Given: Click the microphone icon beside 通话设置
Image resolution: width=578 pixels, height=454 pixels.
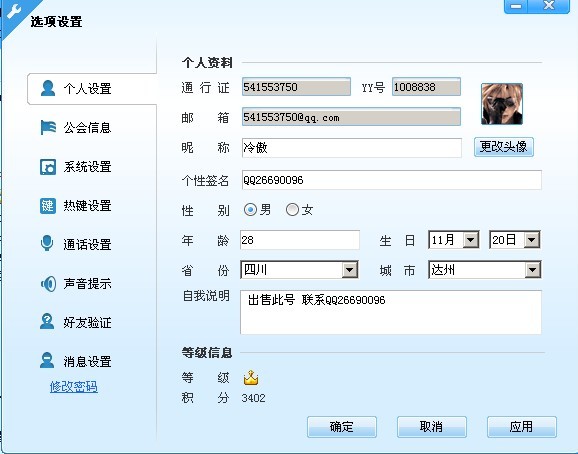Looking at the screenshot, I should (x=47, y=244).
